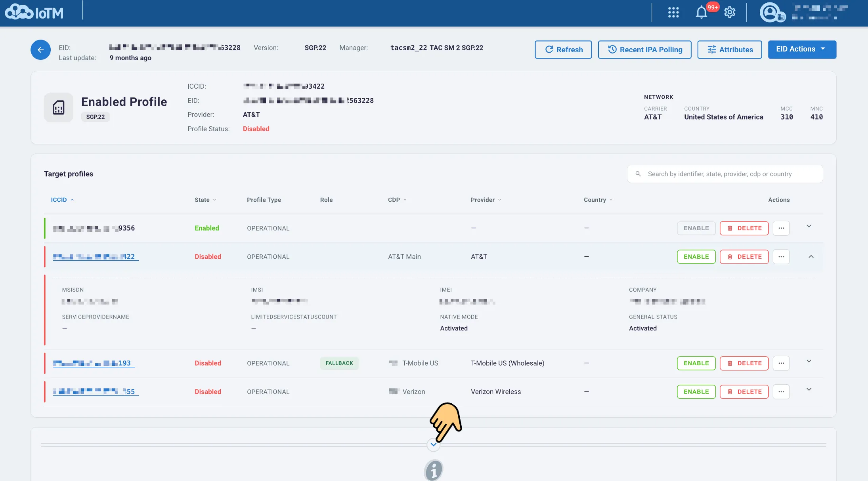Open the notifications bell
Viewport: 868px width, 481px height.
701,13
